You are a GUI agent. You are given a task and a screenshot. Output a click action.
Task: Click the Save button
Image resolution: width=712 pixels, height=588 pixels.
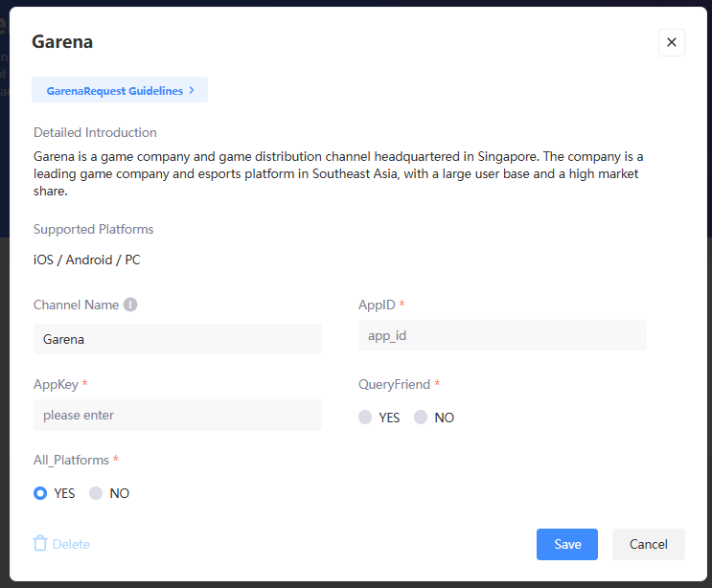[x=567, y=544]
